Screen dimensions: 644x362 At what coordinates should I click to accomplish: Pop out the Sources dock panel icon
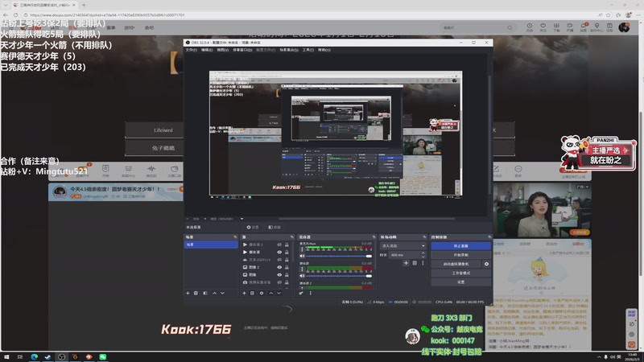pos(292,237)
